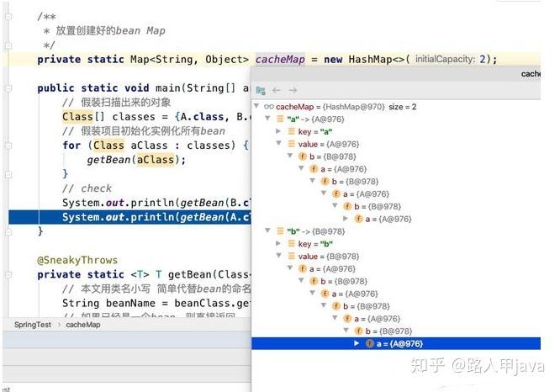Click the back arrow in the popup toolbar
Image resolution: width=560 pixels, height=392 pixels.
tap(276, 90)
